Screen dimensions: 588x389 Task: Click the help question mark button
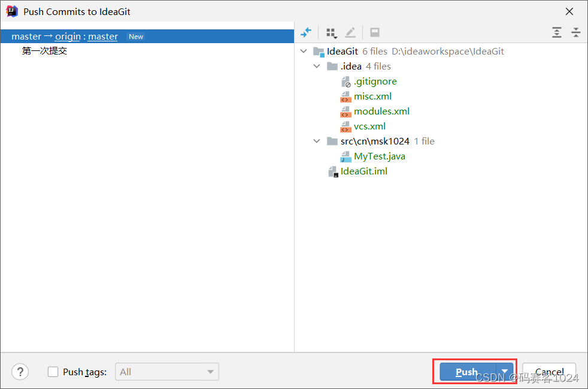pyautogui.click(x=20, y=372)
